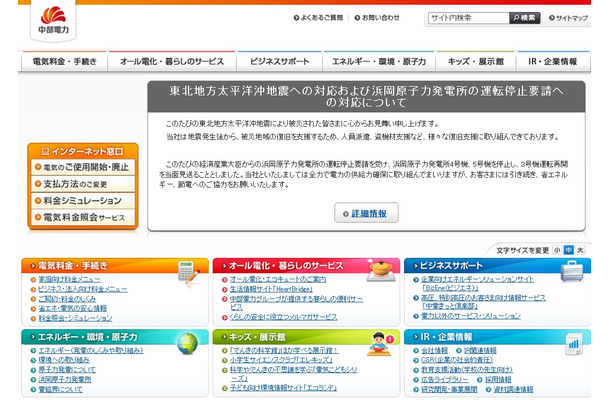Image resolution: width=610 pixels, height=400 pixels.
Task: Click the kid reading icon in キッズ panel
Action: point(380,344)
